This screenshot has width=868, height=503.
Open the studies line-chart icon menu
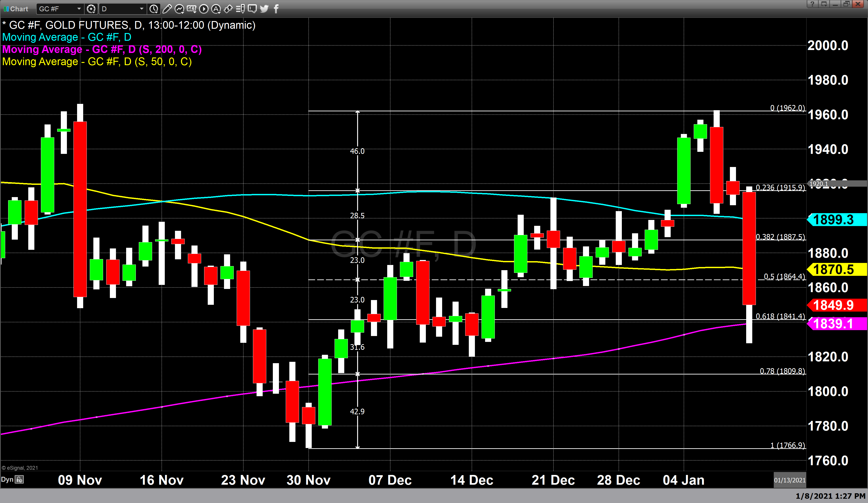coord(179,9)
